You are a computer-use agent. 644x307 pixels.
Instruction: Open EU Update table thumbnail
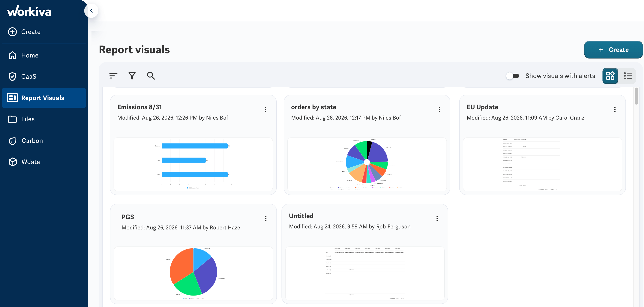tap(542, 164)
